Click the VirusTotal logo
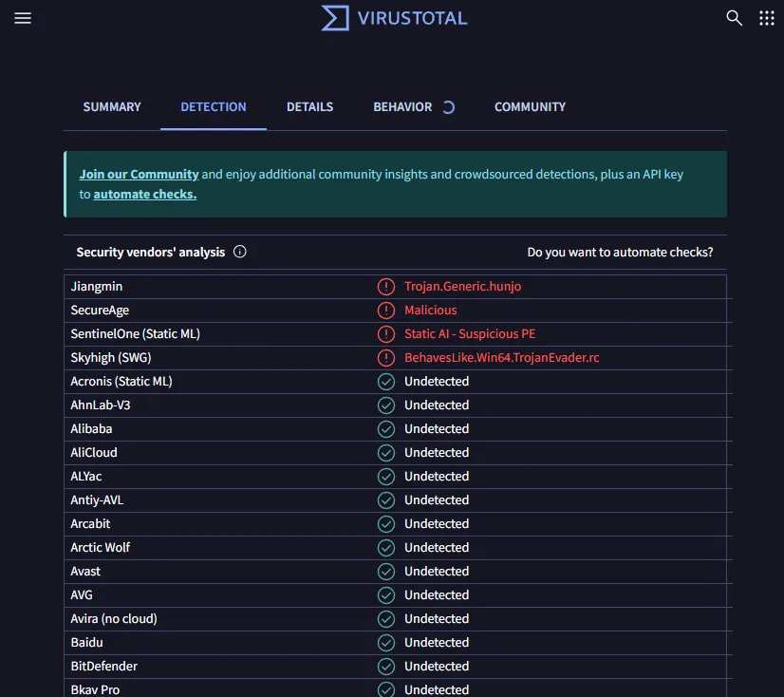The width and height of the screenshot is (784, 697). [x=394, y=18]
